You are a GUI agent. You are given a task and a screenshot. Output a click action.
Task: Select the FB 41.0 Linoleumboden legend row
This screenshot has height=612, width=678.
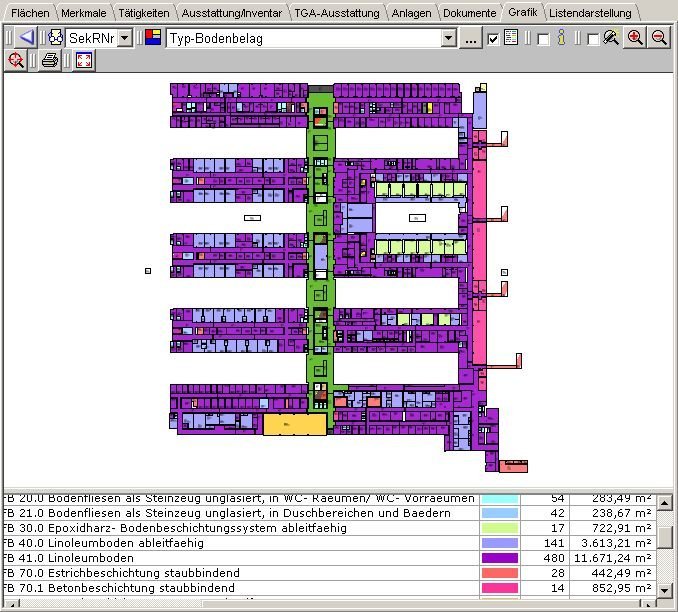(240, 558)
